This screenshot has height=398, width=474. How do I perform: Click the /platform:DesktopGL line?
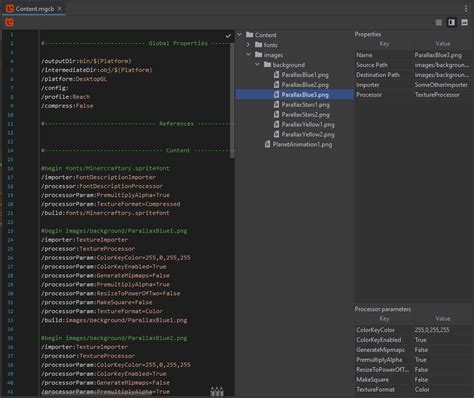tap(74, 79)
